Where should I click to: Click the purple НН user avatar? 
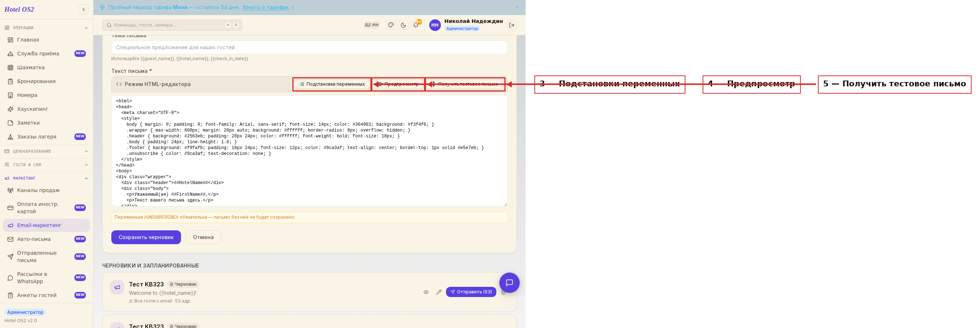click(x=435, y=25)
